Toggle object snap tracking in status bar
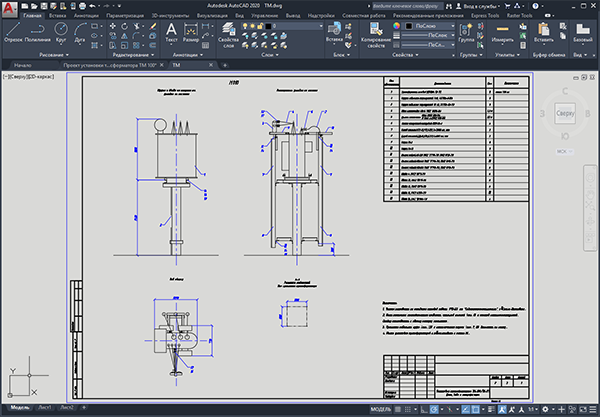Screen dimensions: 600x417 [x=465, y=409]
